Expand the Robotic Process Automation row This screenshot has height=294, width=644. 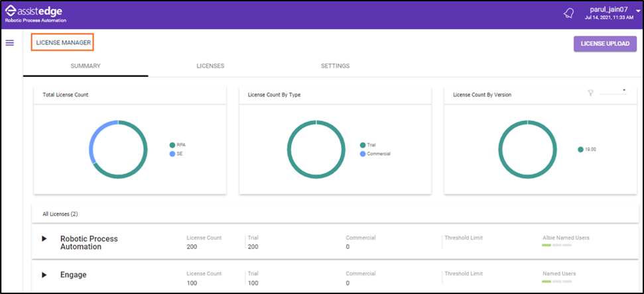tap(44, 238)
